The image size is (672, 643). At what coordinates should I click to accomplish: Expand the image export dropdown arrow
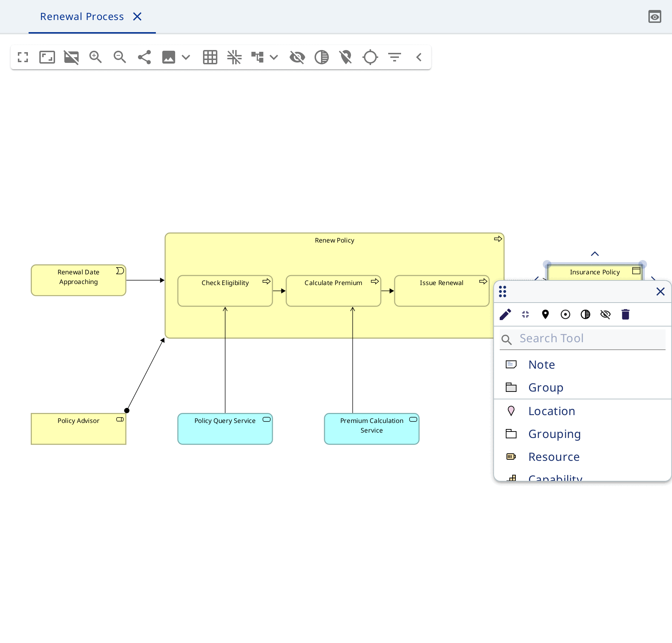186,57
